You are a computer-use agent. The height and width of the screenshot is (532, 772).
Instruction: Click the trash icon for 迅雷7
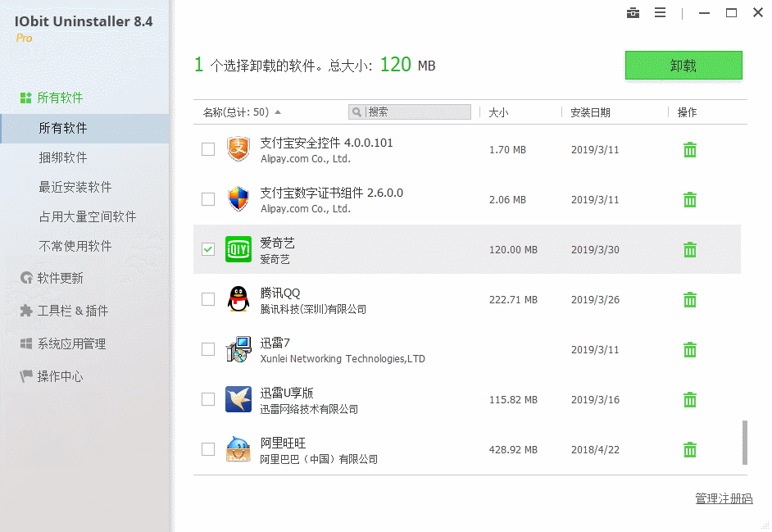[690, 350]
